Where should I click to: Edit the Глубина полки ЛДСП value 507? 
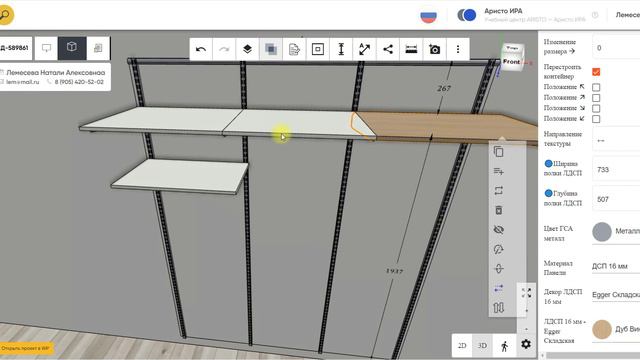coord(616,199)
